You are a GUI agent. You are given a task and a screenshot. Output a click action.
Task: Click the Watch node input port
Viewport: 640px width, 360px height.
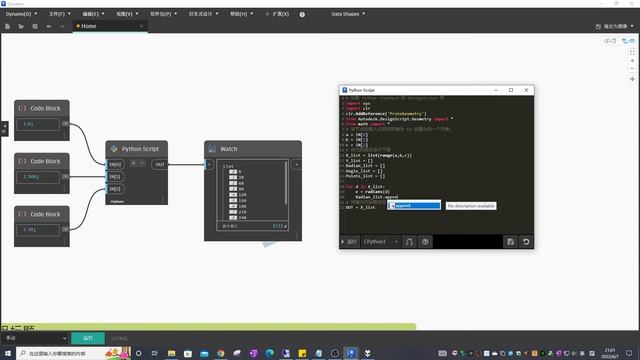point(209,164)
